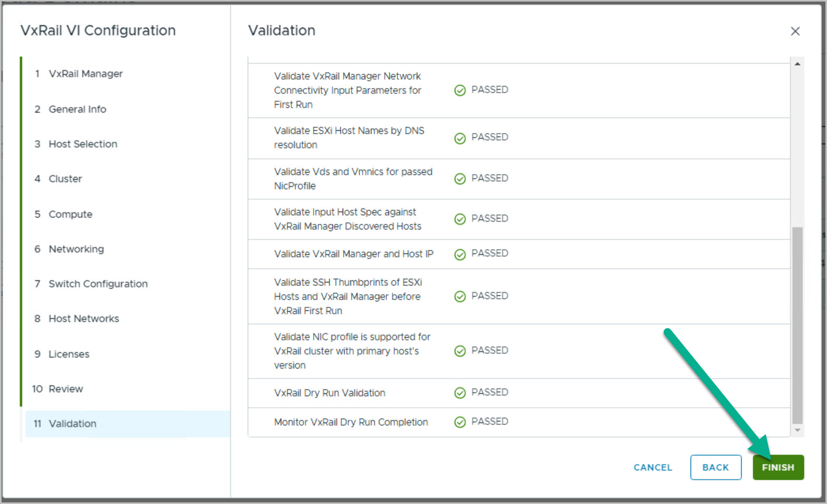The width and height of the screenshot is (827, 504).
Task: Click passed icon for Validate Input Host Spec
Action: point(460,219)
